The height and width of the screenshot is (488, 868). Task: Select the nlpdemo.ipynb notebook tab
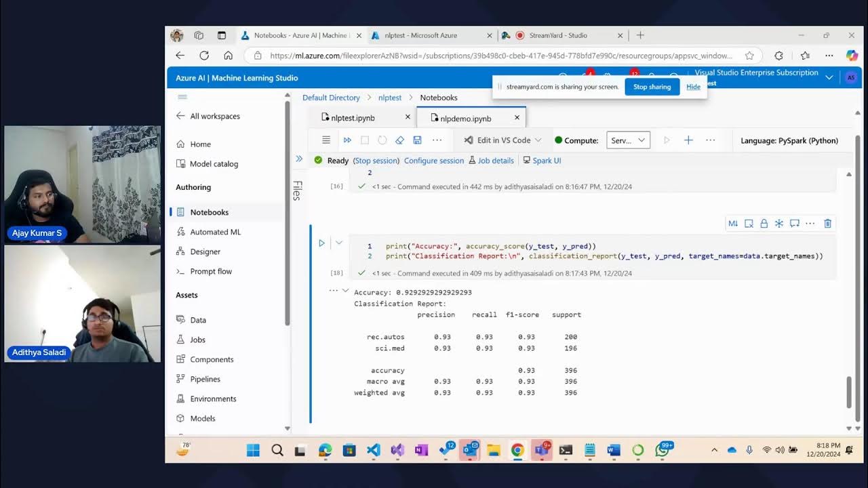point(465,118)
